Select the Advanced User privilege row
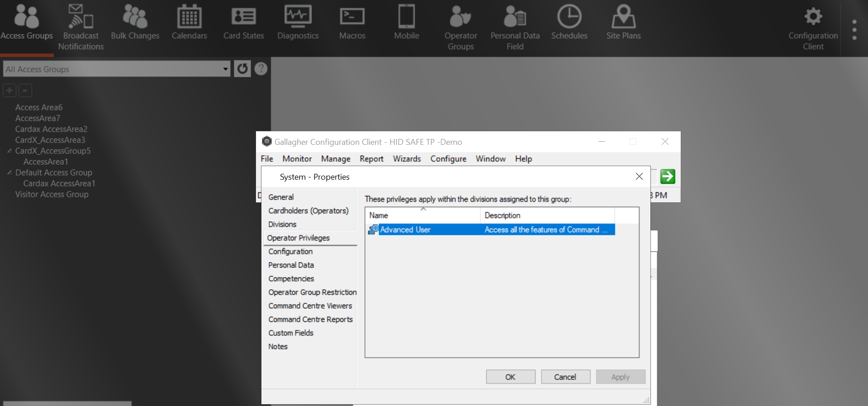Image resolution: width=868 pixels, height=406 pixels. pos(491,229)
